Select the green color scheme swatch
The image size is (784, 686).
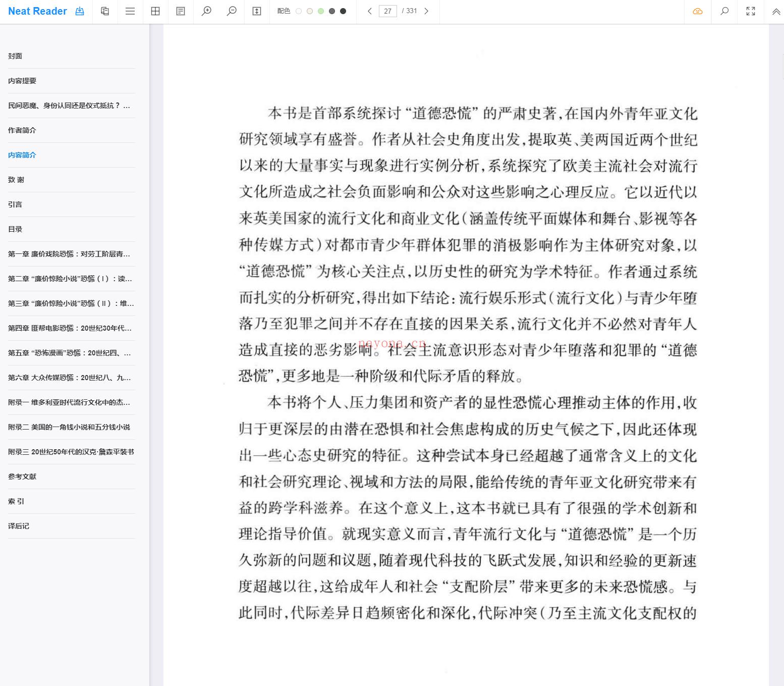tap(321, 11)
